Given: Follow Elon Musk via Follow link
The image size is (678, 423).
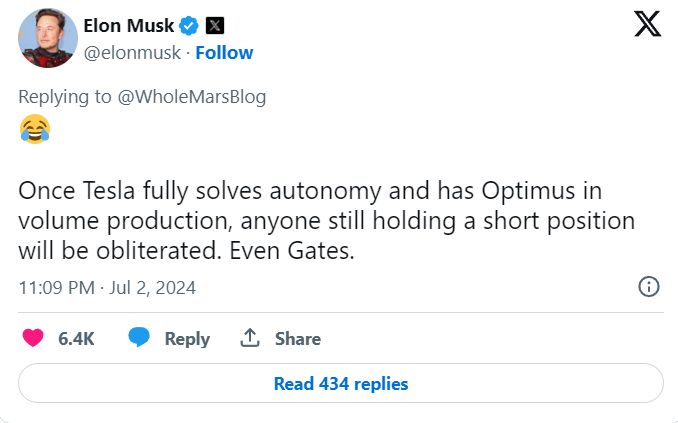Looking at the screenshot, I should (x=224, y=52).
